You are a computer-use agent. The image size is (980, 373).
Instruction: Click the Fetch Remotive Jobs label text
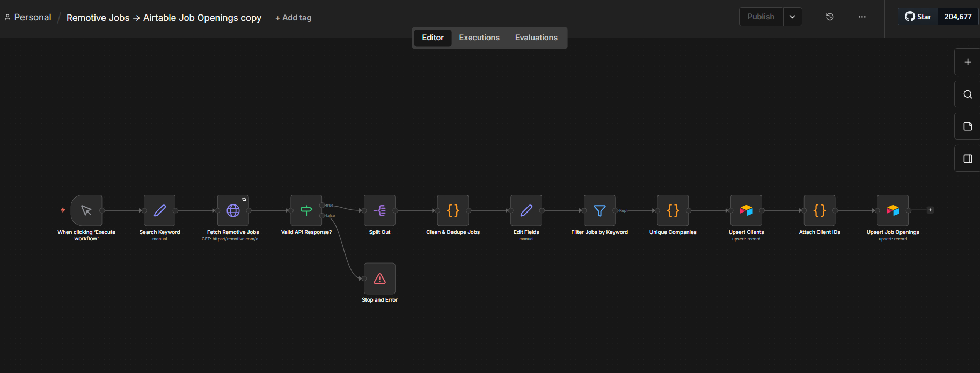(233, 232)
